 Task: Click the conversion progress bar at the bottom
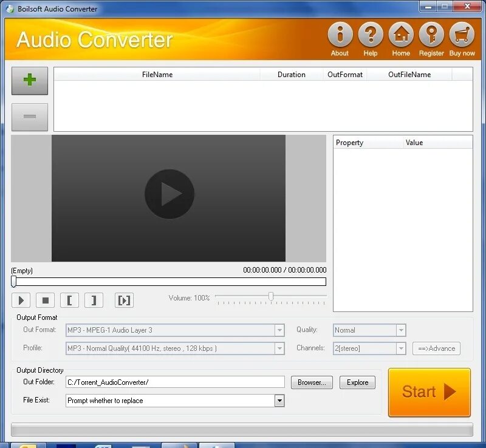pyautogui.click(x=242, y=430)
